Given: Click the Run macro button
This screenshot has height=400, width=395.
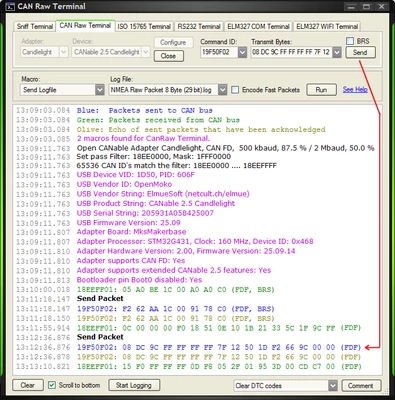Looking at the screenshot, I should [x=321, y=90].
